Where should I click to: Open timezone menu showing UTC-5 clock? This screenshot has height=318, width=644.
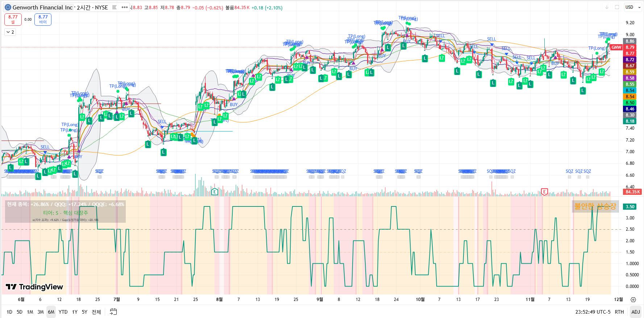[x=593, y=312]
